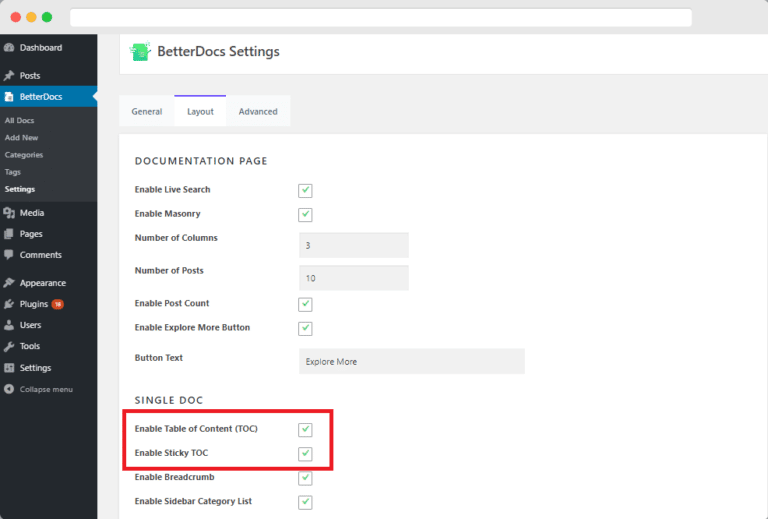Switch to the General tab

tap(147, 112)
